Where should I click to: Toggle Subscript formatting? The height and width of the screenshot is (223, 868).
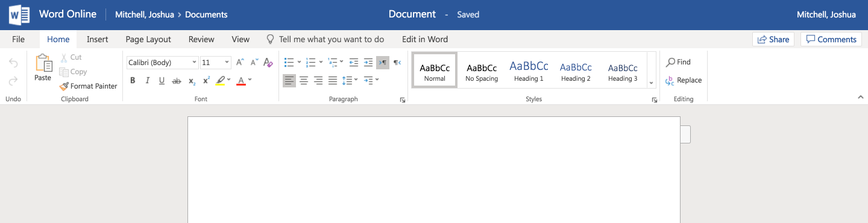192,81
